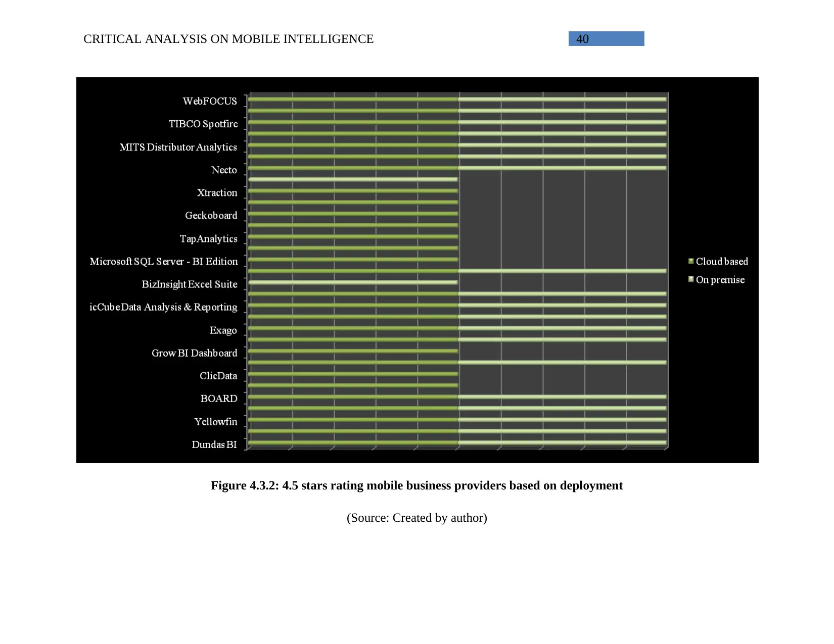Select the WebFOCUS chart label
This screenshot has height=644, width=834.
click(210, 101)
